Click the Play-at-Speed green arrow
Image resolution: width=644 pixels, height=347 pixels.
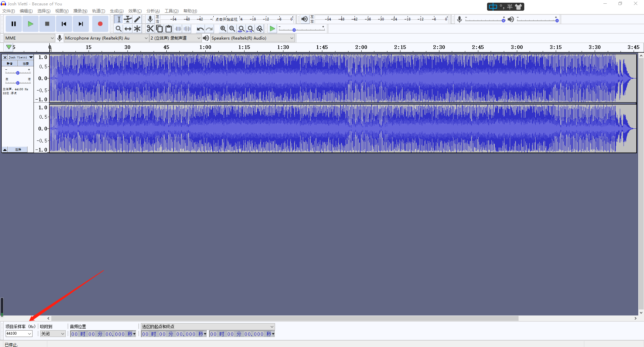[x=272, y=29]
